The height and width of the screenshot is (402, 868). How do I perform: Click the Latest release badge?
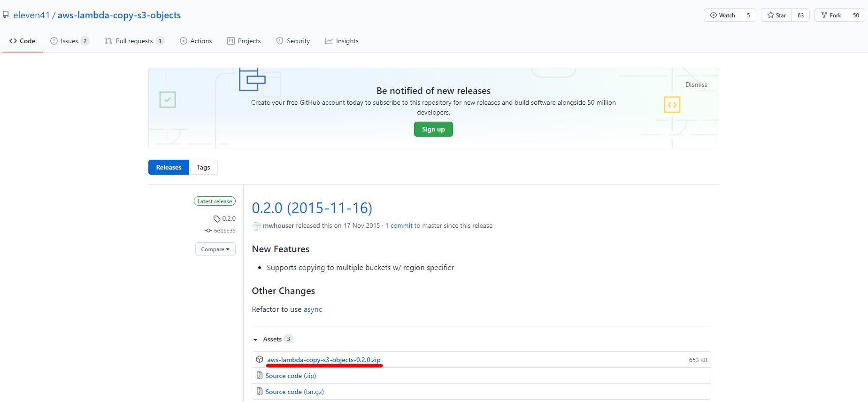[x=215, y=201]
